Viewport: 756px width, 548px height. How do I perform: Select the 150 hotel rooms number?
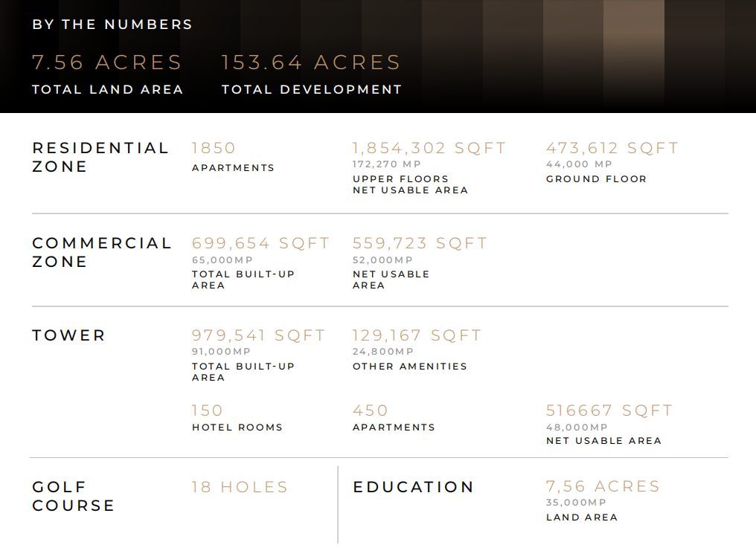point(208,410)
